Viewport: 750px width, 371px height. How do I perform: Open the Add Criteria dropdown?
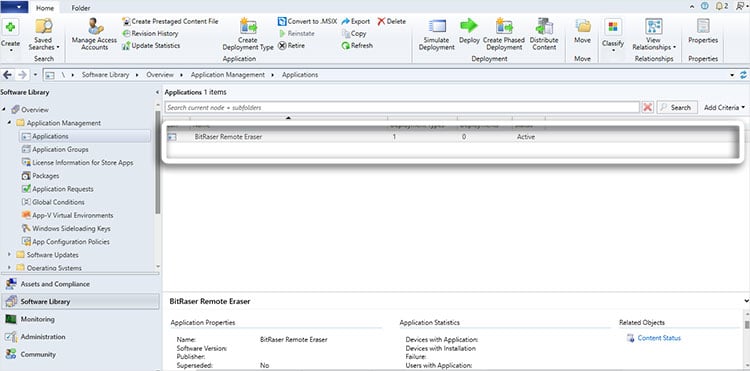pos(724,108)
